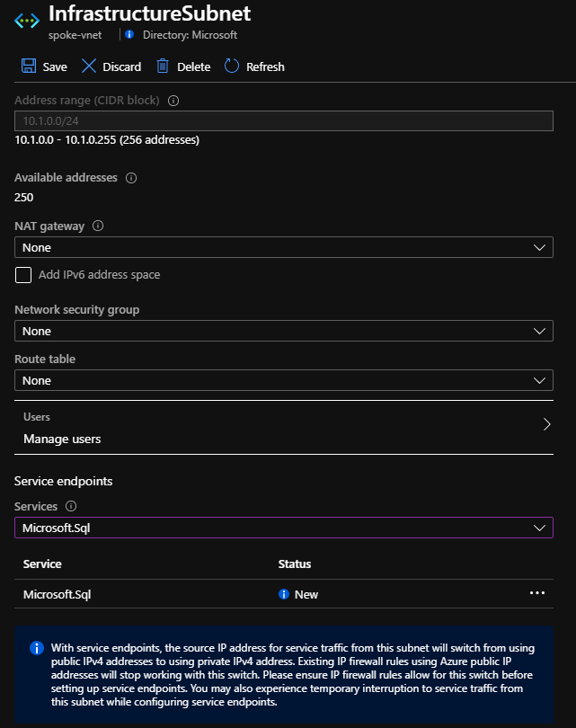Open the ellipsis menu for Microsoft.Sql row
The height and width of the screenshot is (728, 576).
click(537, 593)
